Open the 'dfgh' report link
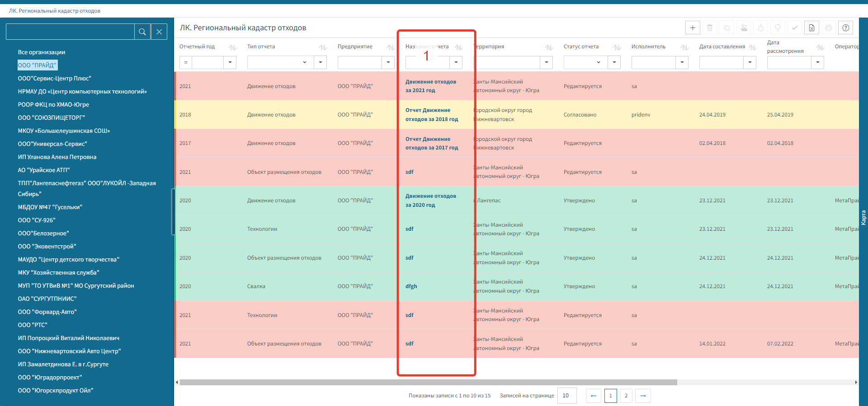Screen dimensions: 868x406 411,286
